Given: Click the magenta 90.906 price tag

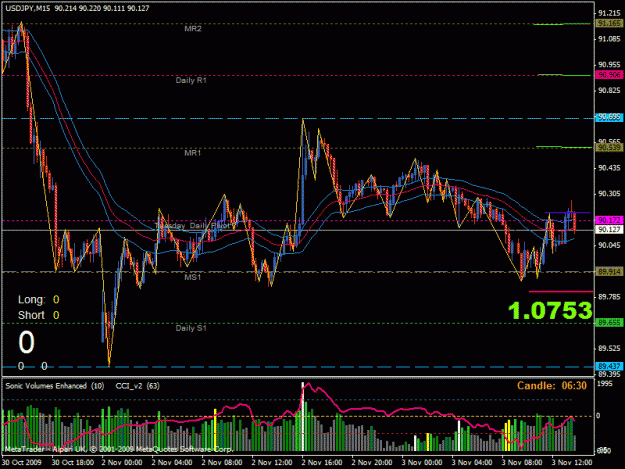Looking at the screenshot, I should [609, 75].
